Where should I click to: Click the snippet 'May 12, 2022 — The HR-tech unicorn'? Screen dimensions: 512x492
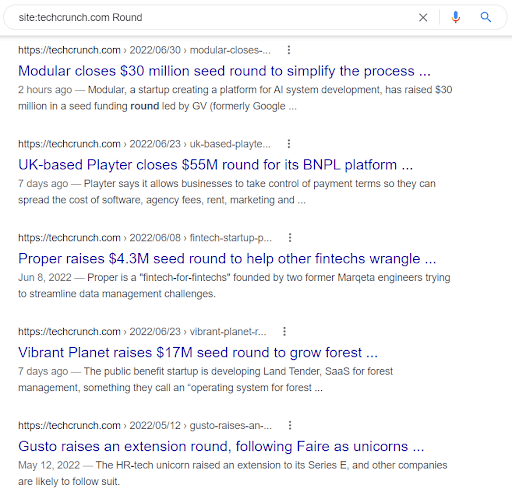click(233, 473)
